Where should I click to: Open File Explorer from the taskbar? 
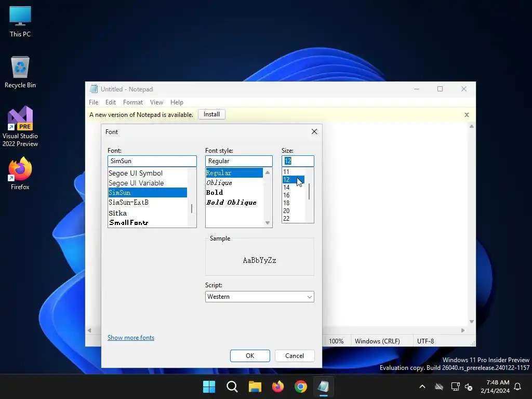[x=255, y=387]
